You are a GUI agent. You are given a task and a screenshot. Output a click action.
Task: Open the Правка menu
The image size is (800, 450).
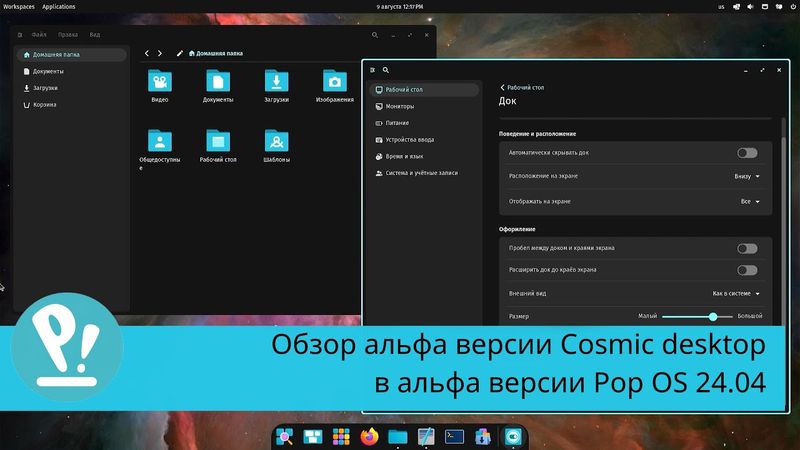click(x=68, y=35)
